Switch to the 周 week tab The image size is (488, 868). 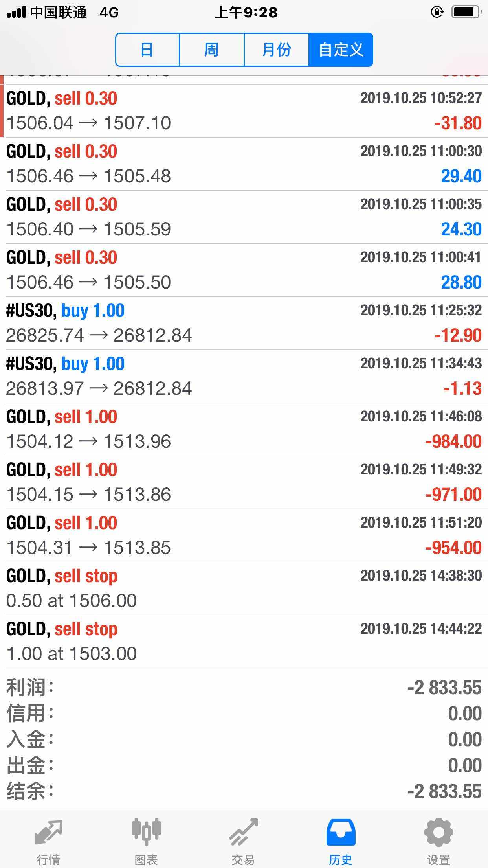click(211, 50)
